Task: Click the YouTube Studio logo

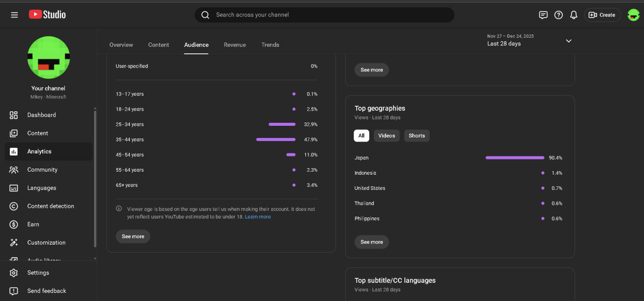Action: (47, 15)
